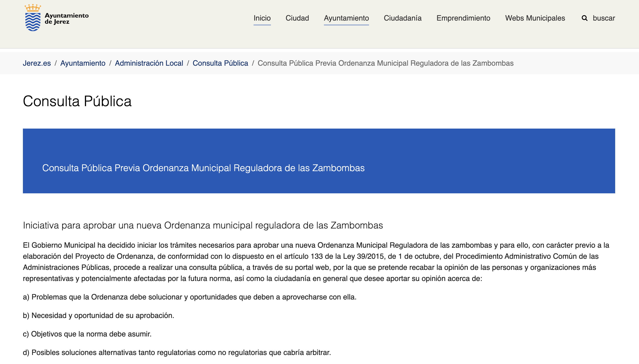Click the magnifying glass search icon
639x364 pixels.
(x=584, y=18)
